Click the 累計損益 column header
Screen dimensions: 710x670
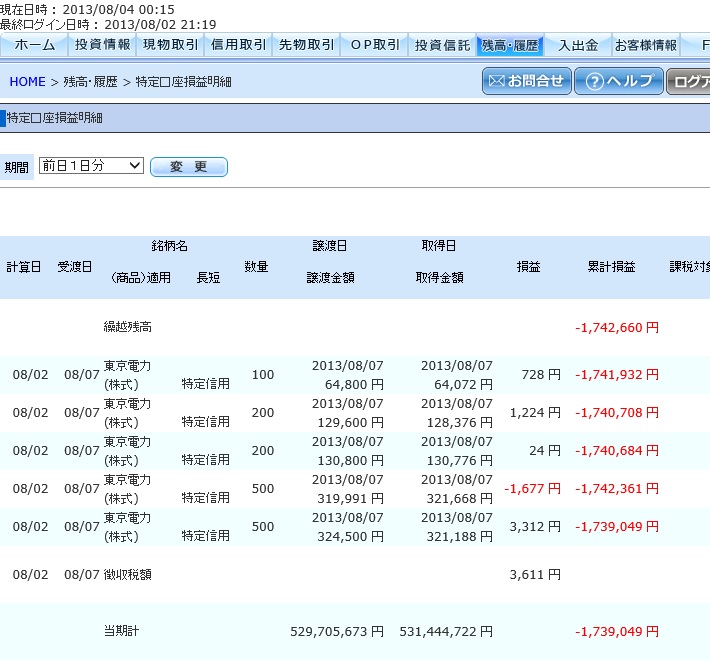coord(611,267)
